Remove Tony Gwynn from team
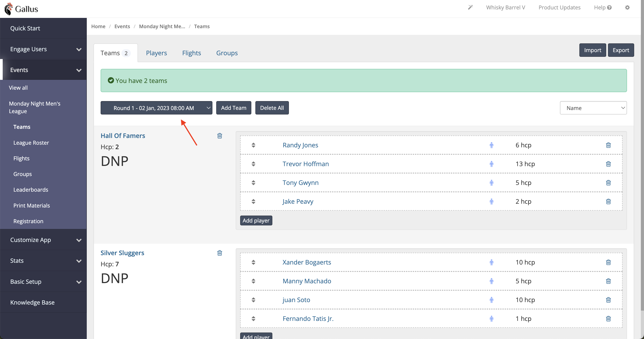This screenshot has height=339, width=644. coord(608,182)
